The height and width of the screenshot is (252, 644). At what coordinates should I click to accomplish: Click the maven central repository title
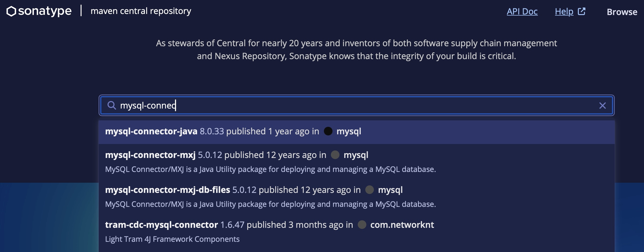coord(141,11)
